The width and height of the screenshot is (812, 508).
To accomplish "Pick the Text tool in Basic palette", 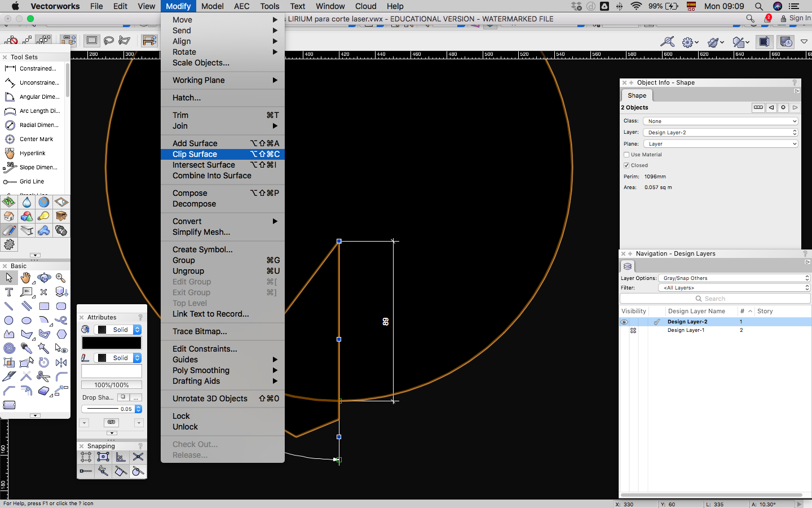I will (x=9, y=292).
